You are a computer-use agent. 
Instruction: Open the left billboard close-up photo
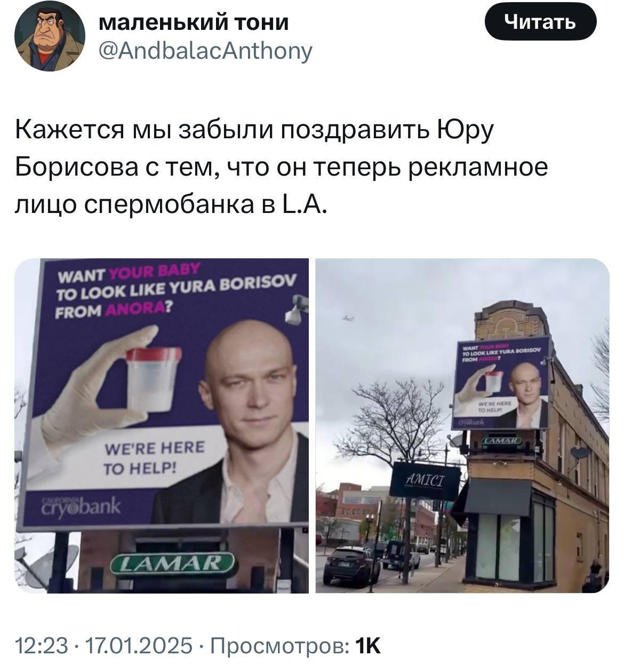(162, 425)
